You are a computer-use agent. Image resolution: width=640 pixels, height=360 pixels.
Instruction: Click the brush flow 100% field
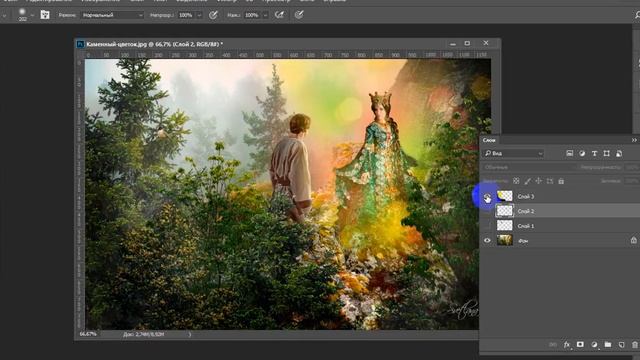[x=253, y=15]
